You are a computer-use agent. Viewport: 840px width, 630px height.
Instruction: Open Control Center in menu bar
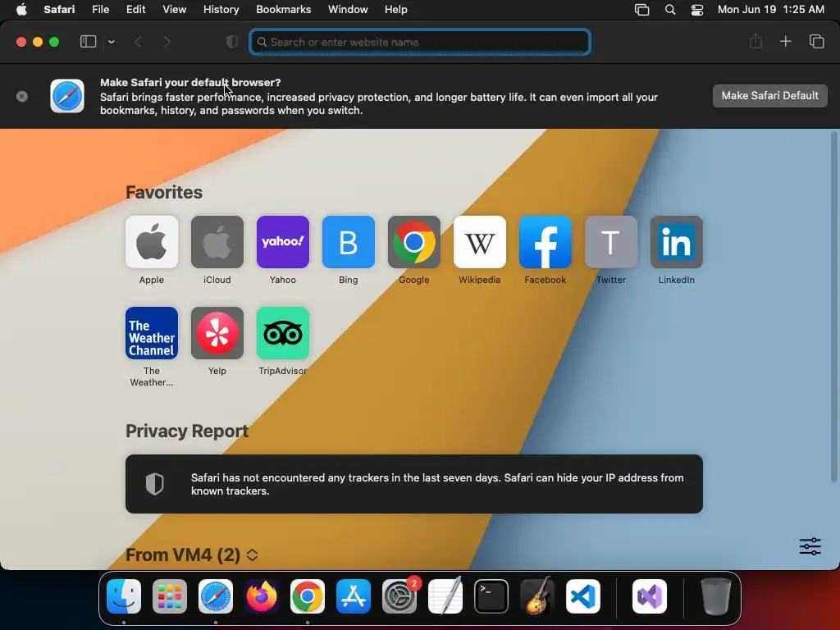click(697, 10)
